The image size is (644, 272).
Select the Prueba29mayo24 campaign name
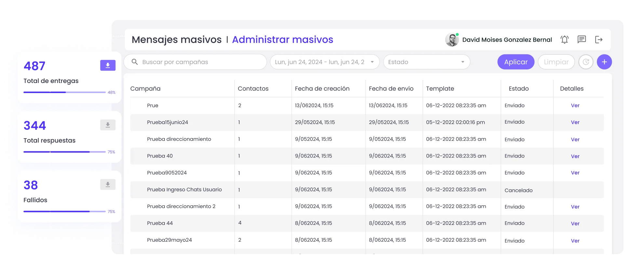tap(169, 240)
